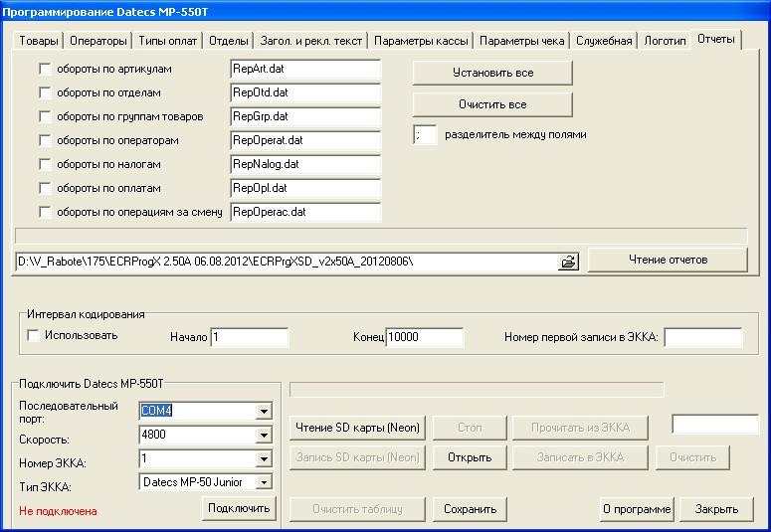Switch to the 'Товары' tab
The height and width of the screenshot is (532, 771).
39,41
